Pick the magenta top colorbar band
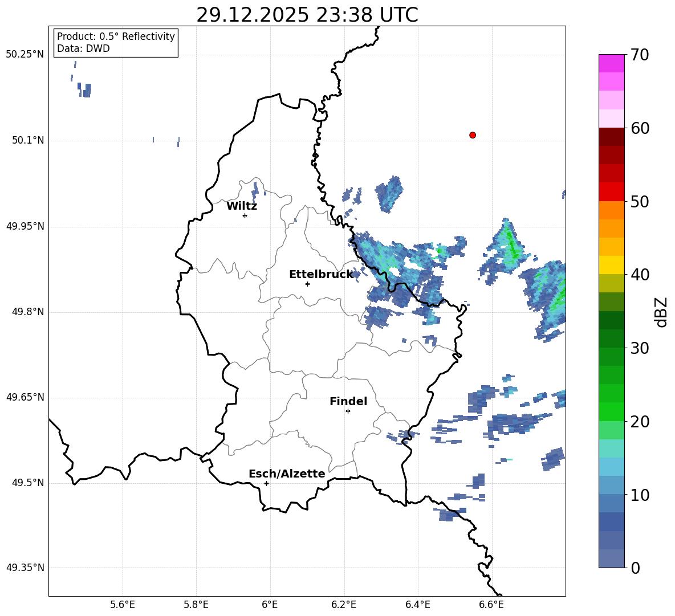This screenshot has height=616, width=675. [x=611, y=63]
